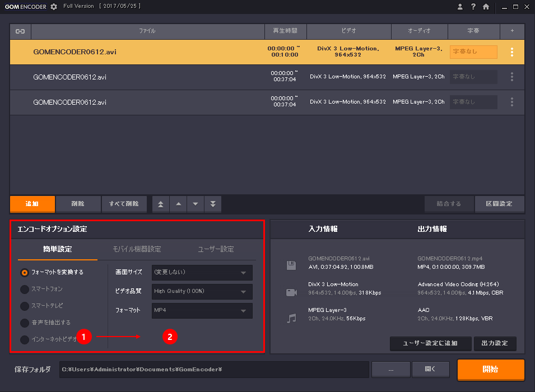Open 字幕なし dropdown in highlighted first row

473,52
